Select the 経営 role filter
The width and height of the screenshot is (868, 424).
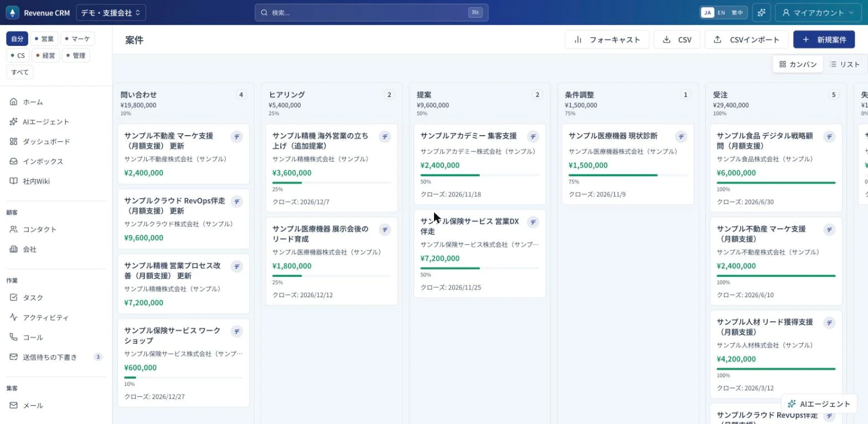pos(45,55)
